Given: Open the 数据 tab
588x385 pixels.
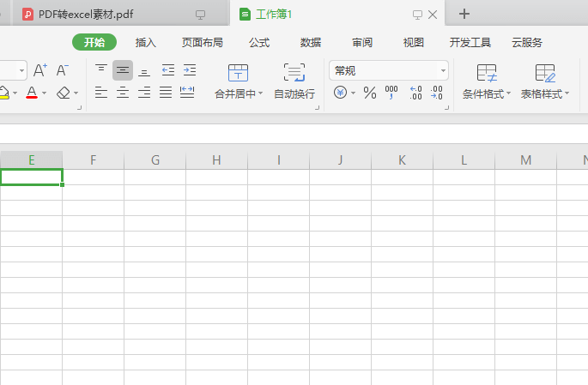Looking at the screenshot, I should point(311,42).
